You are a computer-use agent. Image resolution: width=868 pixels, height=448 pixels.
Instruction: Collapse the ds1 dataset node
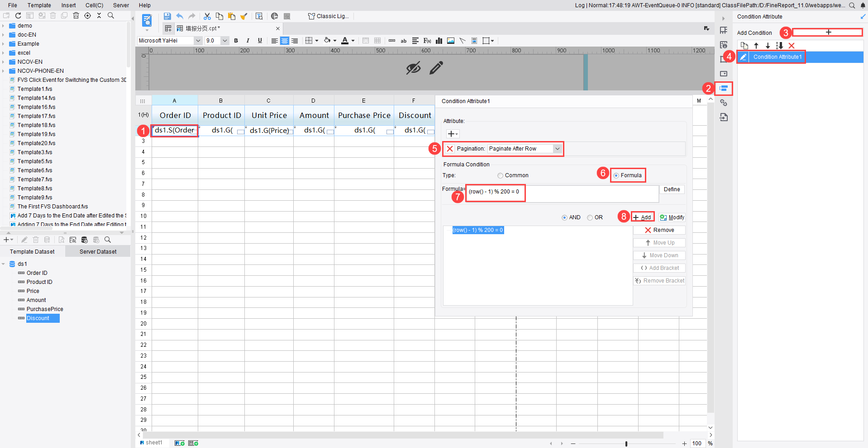pos(3,264)
